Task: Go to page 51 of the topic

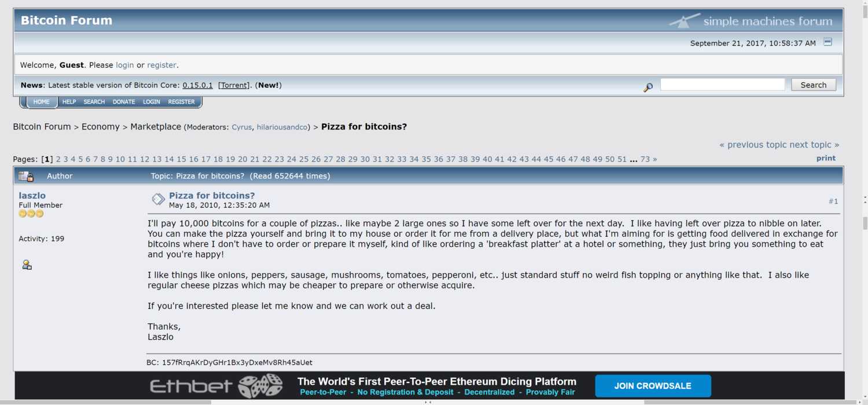Action: [x=622, y=159]
